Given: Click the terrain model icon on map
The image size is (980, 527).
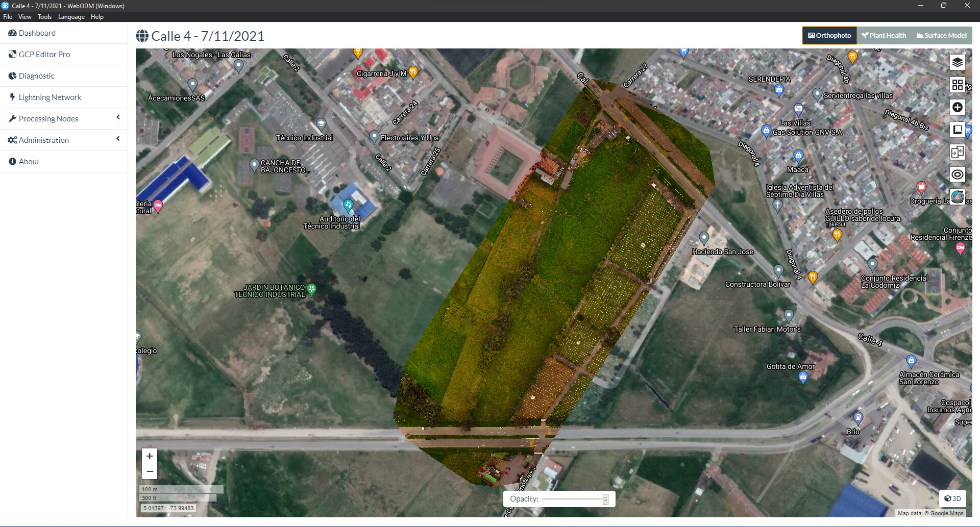Looking at the screenshot, I should click(957, 197).
